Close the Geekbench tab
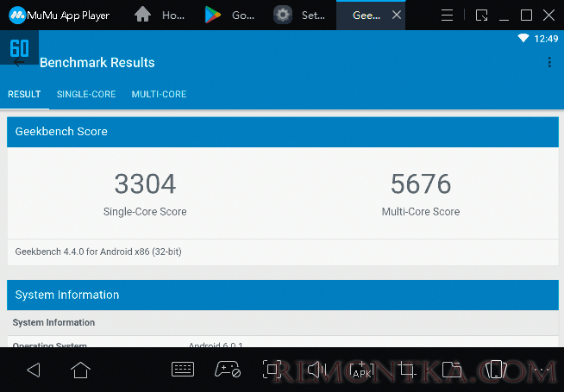The image size is (564, 392). point(397,16)
